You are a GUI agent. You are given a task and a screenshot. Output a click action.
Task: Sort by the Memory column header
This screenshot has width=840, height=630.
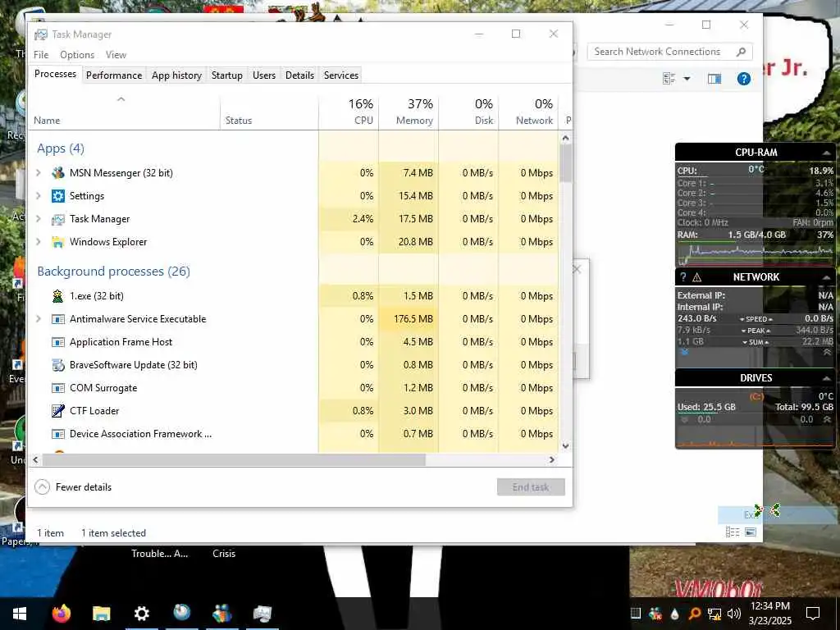409,113
